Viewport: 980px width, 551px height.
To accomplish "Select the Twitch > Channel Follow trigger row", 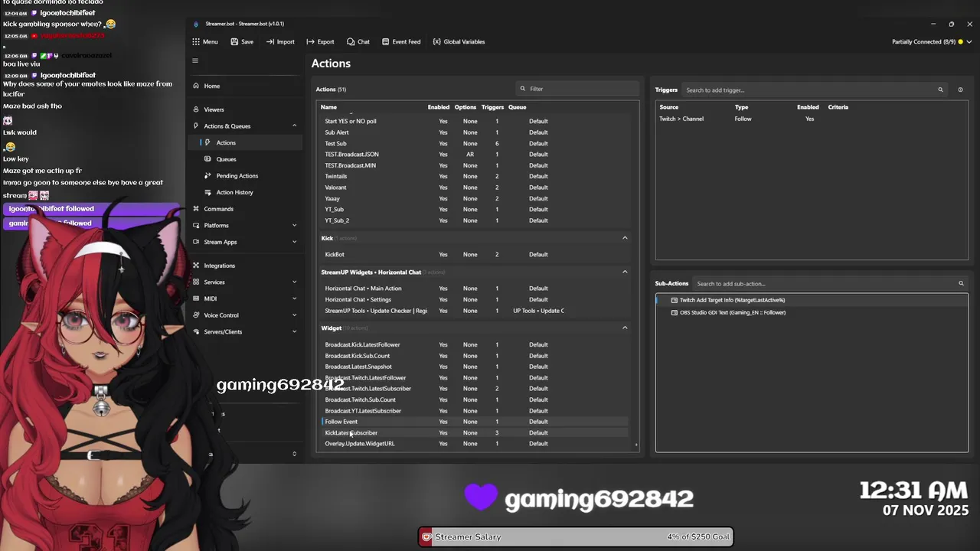I will [812, 119].
